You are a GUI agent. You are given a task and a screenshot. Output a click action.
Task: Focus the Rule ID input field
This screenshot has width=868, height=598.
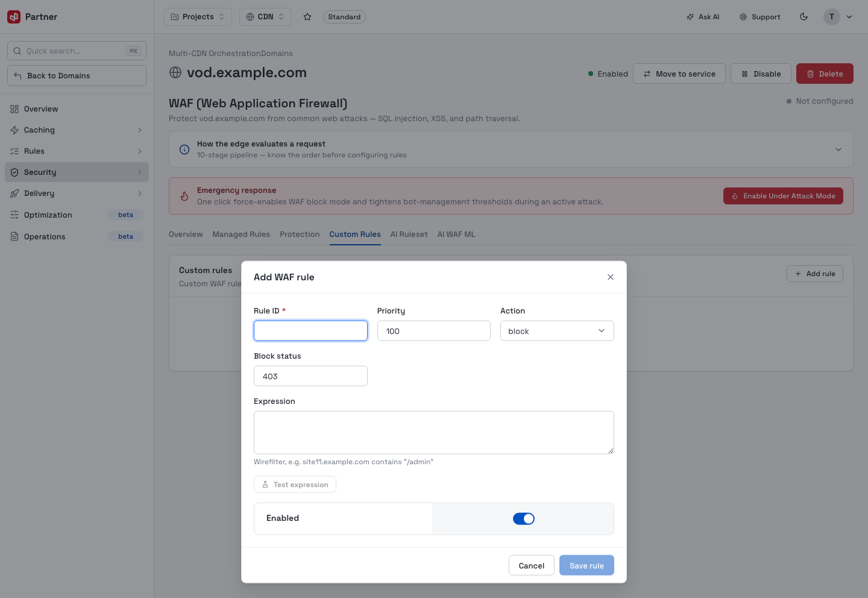tap(310, 331)
